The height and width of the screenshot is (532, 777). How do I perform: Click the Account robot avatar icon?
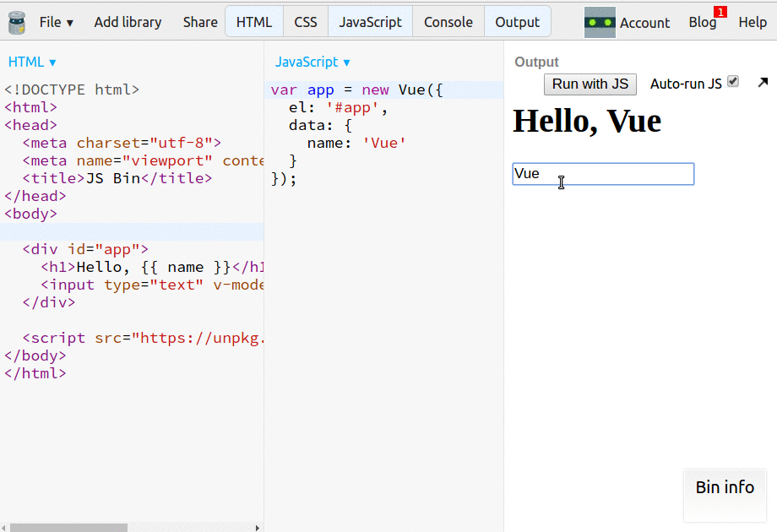point(600,22)
